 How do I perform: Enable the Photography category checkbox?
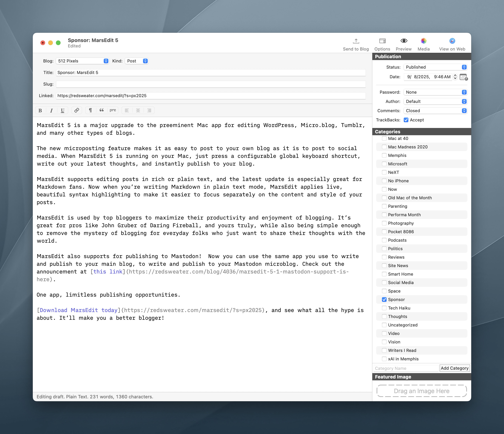tap(384, 223)
